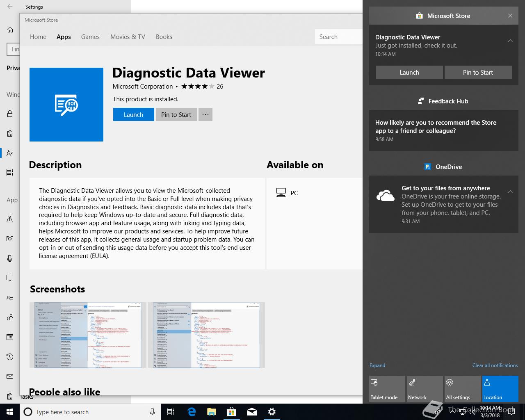The image size is (525, 420).
Task: Click the Settings window back arrow
Action: (10, 7)
